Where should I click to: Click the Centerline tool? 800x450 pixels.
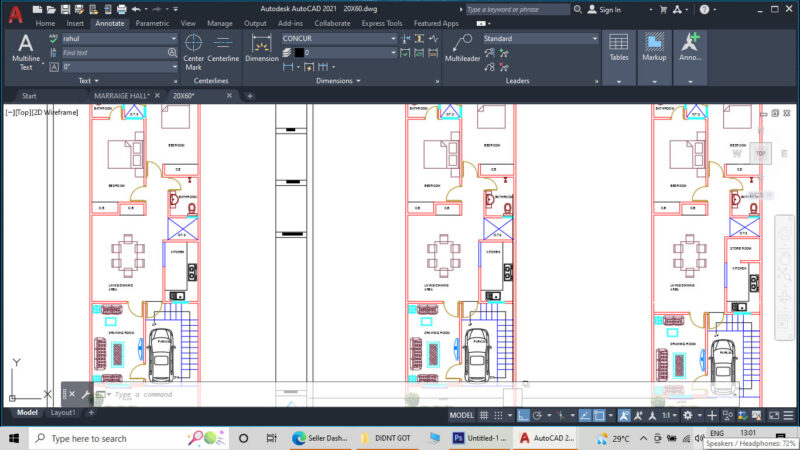point(223,49)
